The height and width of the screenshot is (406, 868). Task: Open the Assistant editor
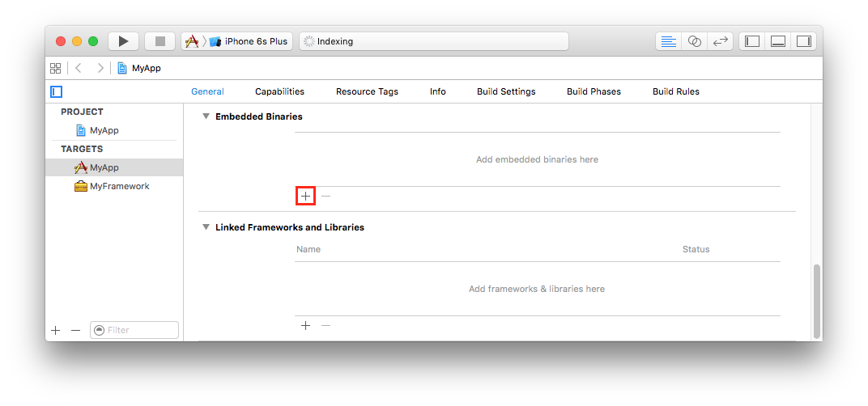(x=694, y=41)
